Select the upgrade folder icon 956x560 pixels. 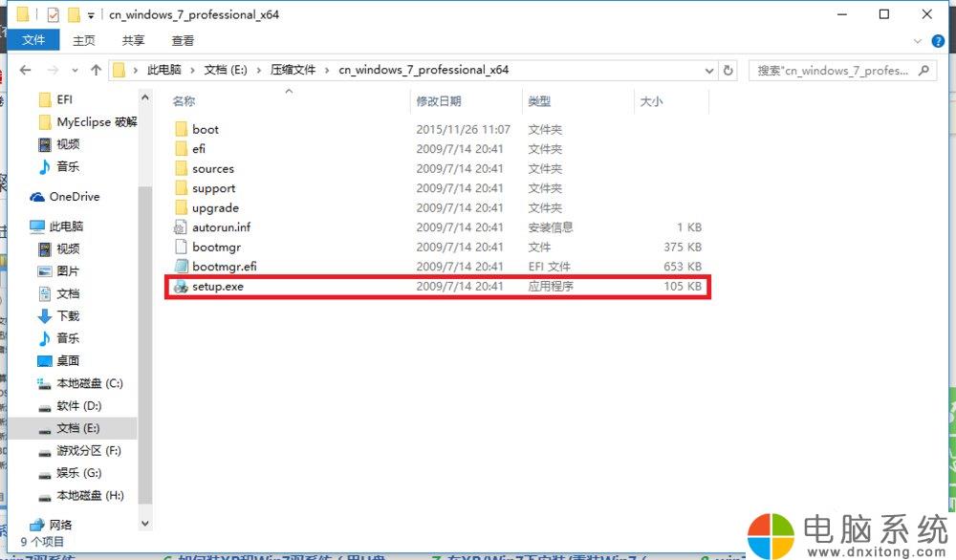[x=181, y=207]
